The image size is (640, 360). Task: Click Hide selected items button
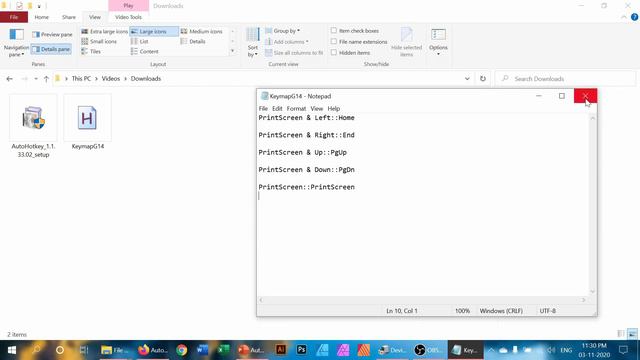point(407,42)
